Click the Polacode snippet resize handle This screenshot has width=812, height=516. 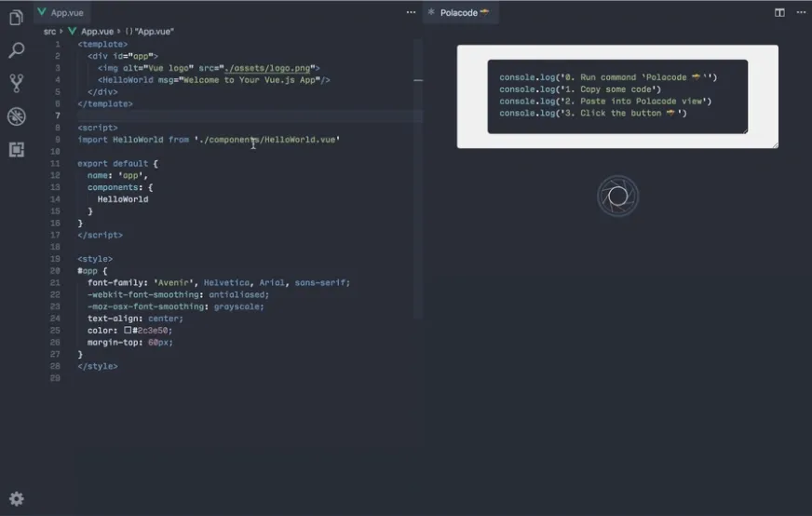tap(773, 143)
